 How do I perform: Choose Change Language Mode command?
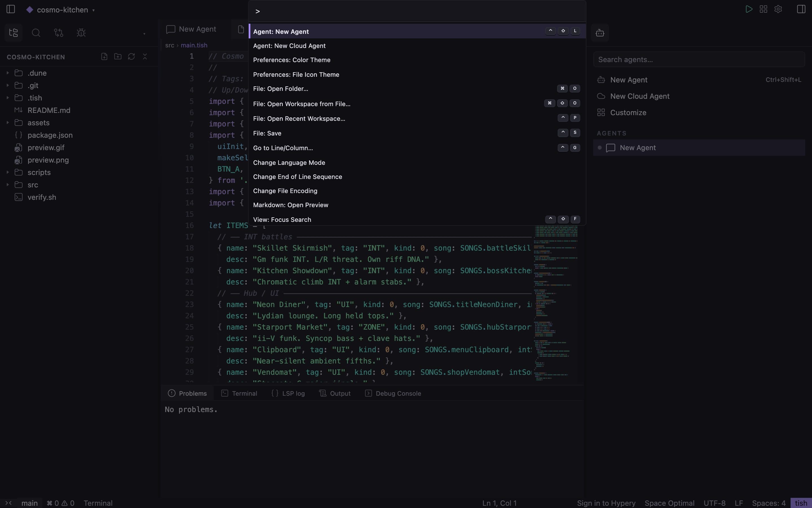(417, 163)
